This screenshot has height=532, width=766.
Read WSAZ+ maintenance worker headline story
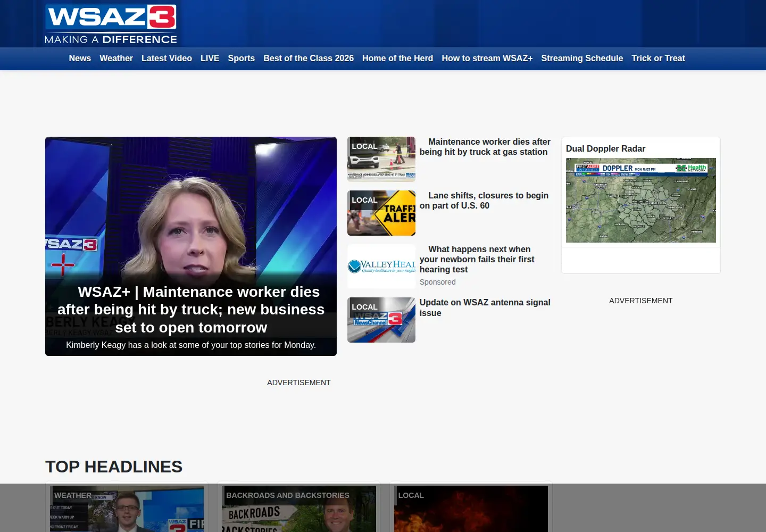191,310
